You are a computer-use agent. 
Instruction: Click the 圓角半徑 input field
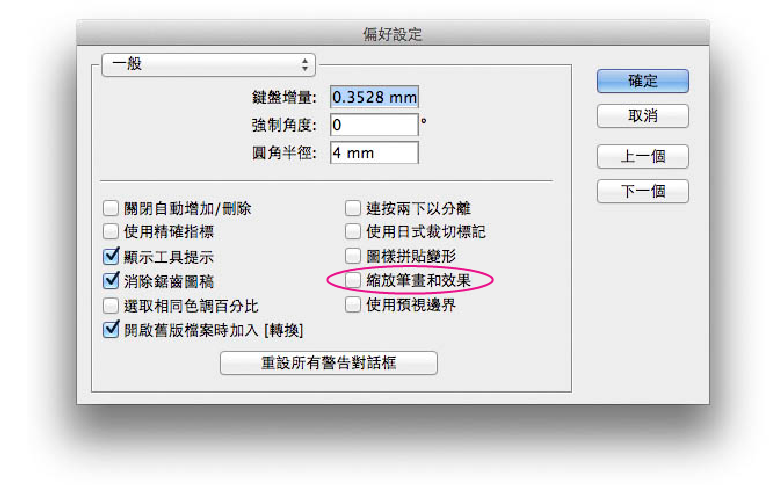click(x=374, y=153)
